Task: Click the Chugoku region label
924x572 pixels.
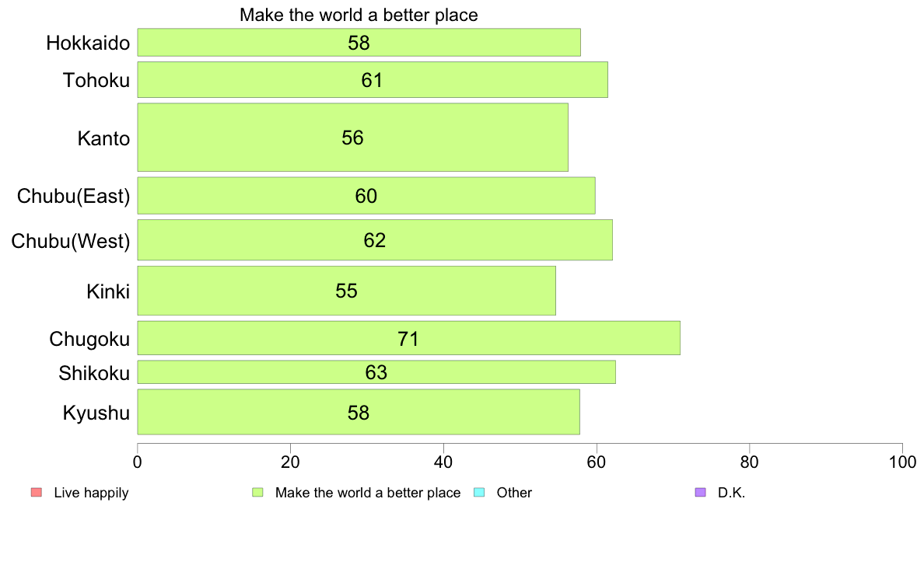Action: point(89,340)
